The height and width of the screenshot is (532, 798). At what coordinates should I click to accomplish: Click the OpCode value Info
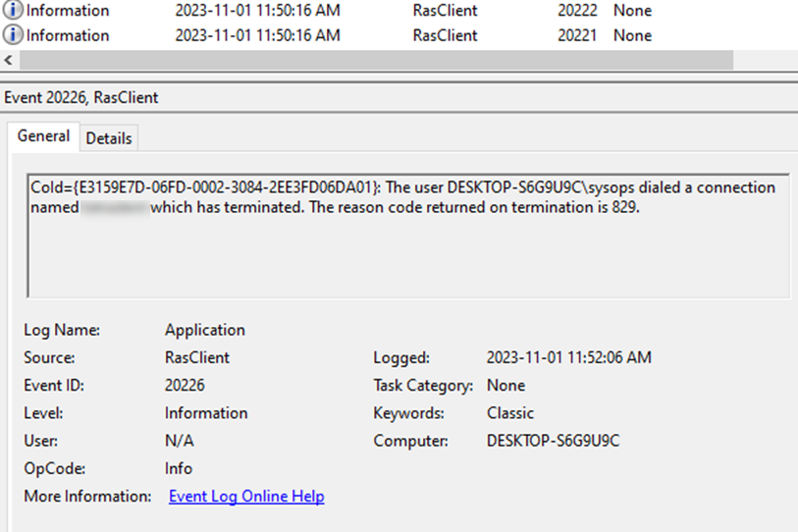(178, 468)
